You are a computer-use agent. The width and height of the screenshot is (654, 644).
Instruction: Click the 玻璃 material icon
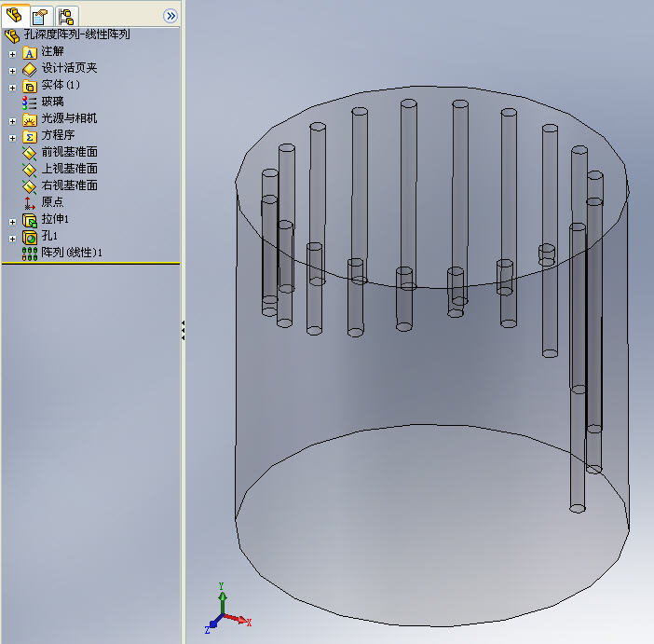click(x=29, y=103)
